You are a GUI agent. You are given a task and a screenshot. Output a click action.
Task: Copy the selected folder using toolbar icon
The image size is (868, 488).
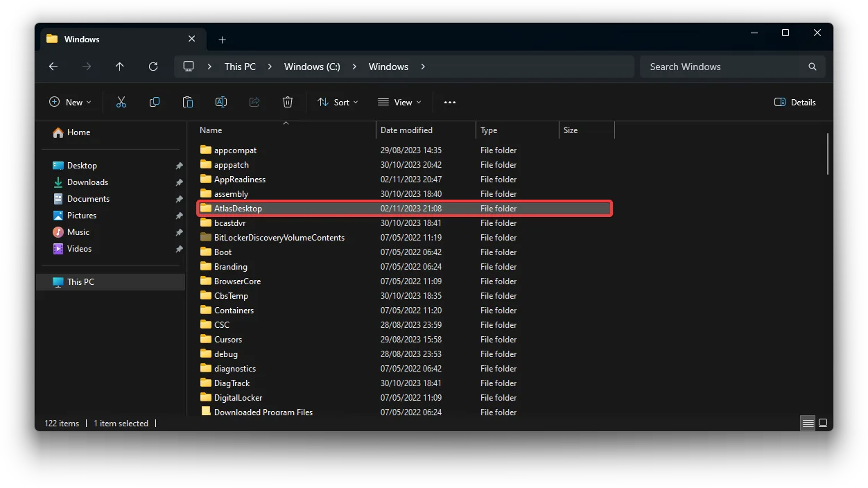click(x=155, y=101)
